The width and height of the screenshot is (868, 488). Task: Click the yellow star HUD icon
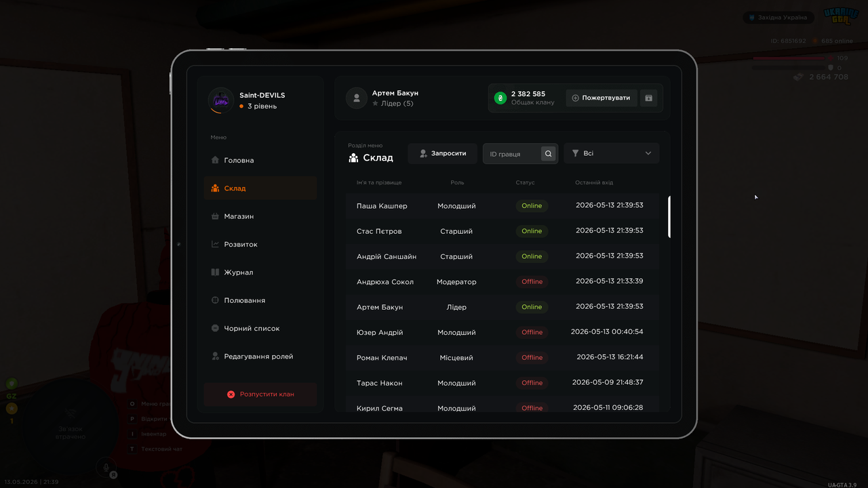[12, 409]
